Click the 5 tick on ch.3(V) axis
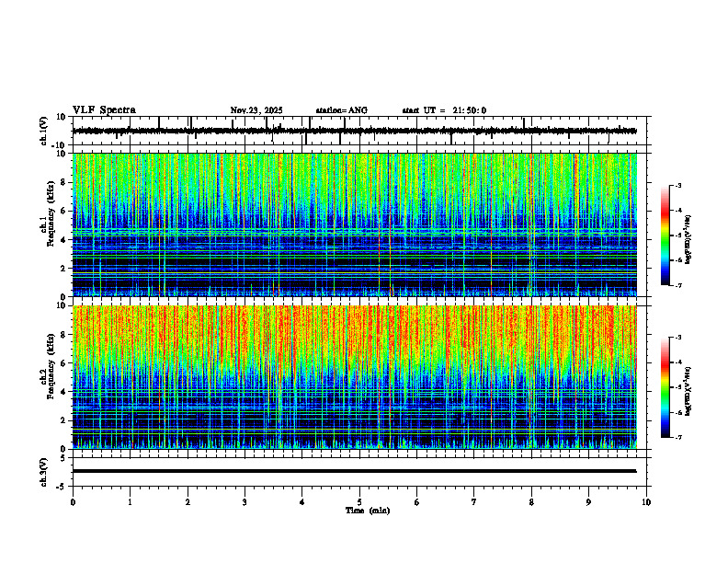Viewport: 728px width, 563px height. (64, 457)
